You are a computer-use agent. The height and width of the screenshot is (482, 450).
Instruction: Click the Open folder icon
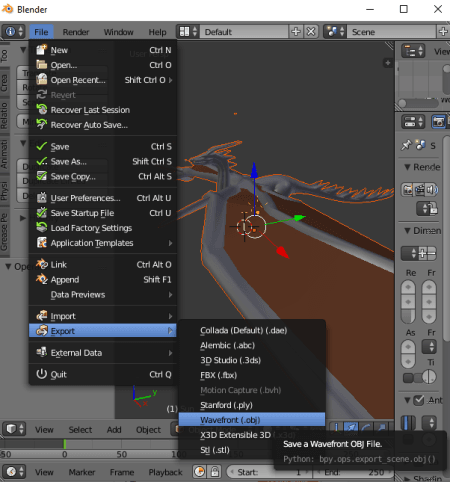coord(42,65)
